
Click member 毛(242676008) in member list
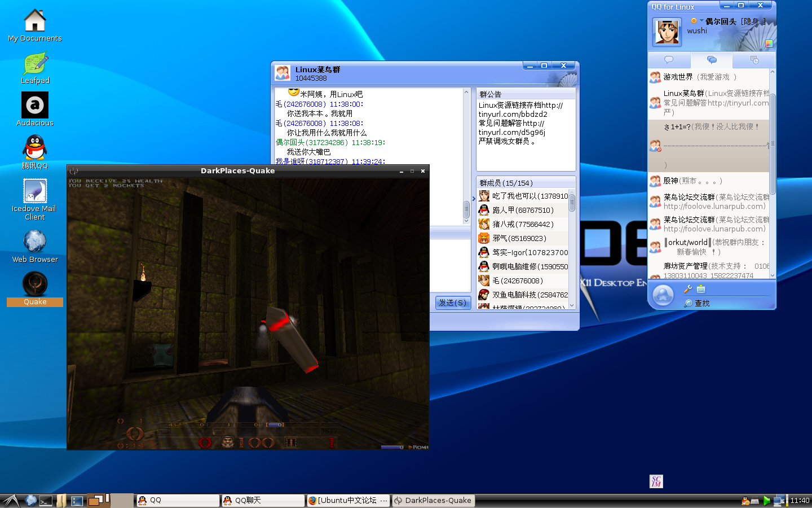(523, 281)
